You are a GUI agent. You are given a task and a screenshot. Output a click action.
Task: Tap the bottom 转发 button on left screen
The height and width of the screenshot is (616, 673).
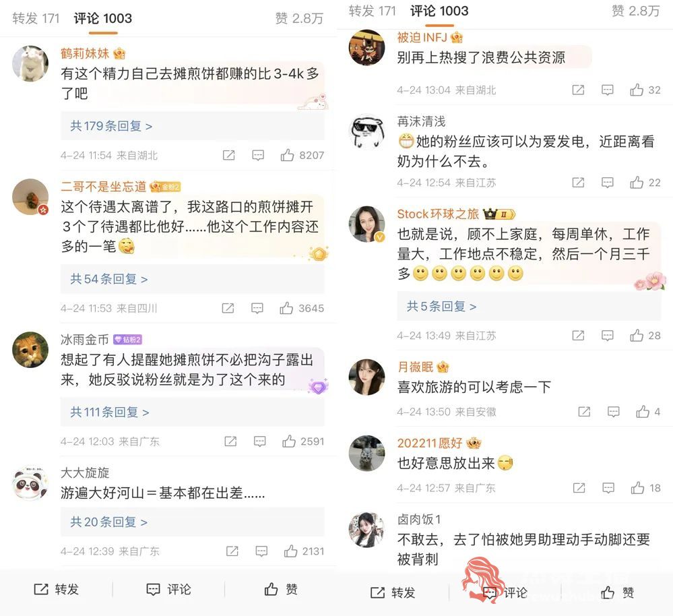click(56, 589)
